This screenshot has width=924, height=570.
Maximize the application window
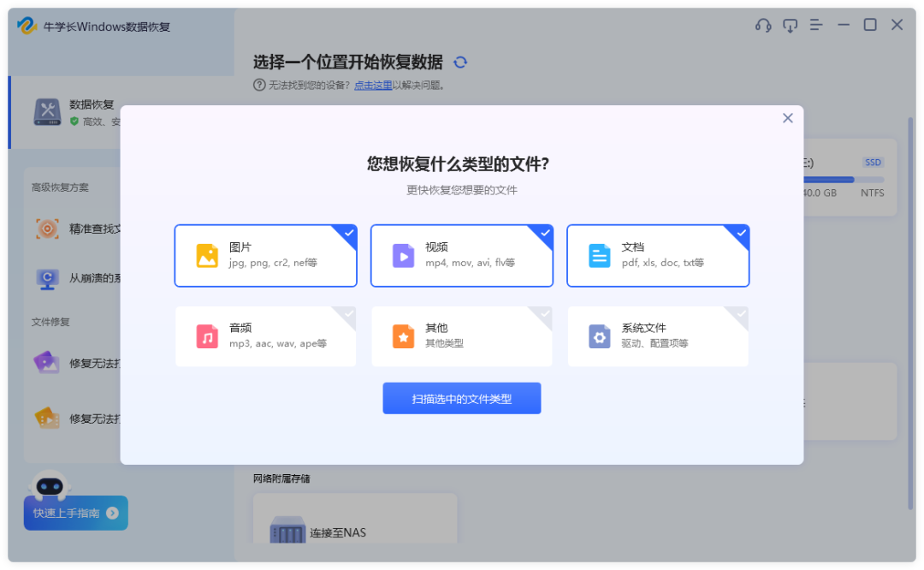(870, 25)
